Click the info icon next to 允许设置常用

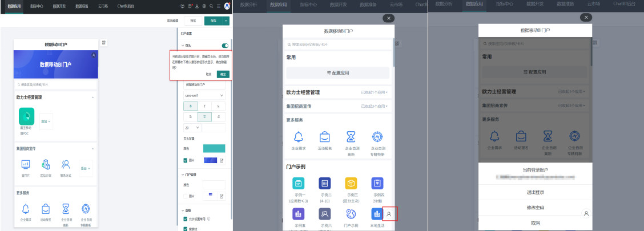209,219
